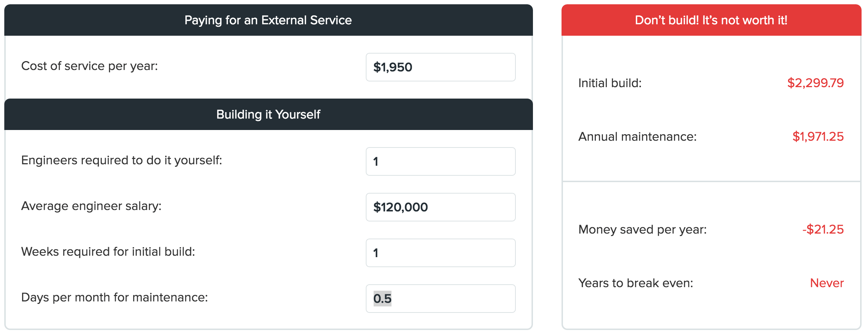Viewport: 868px width, 335px height.
Task: Click the "Initial build:" result label
Action: [x=610, y=83]
